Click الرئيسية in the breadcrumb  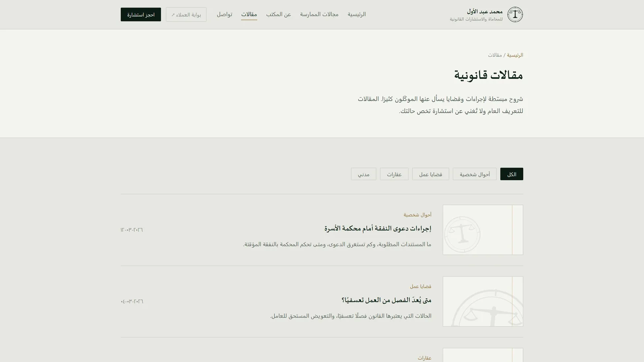click(515, 55)
